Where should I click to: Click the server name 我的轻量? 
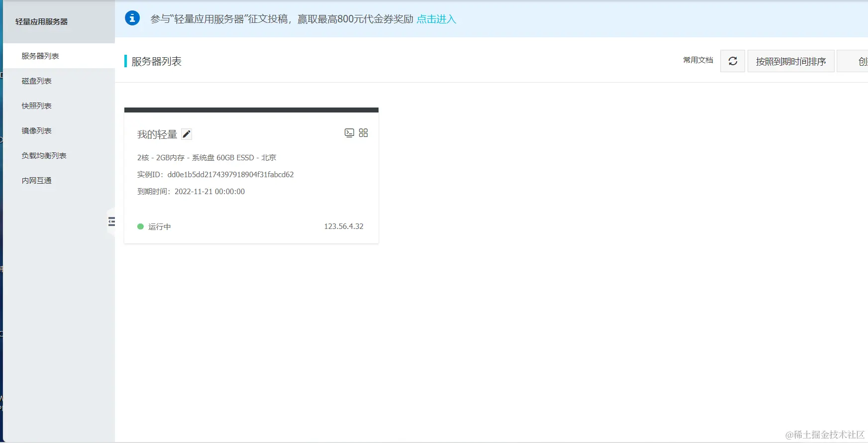(157, 134)
